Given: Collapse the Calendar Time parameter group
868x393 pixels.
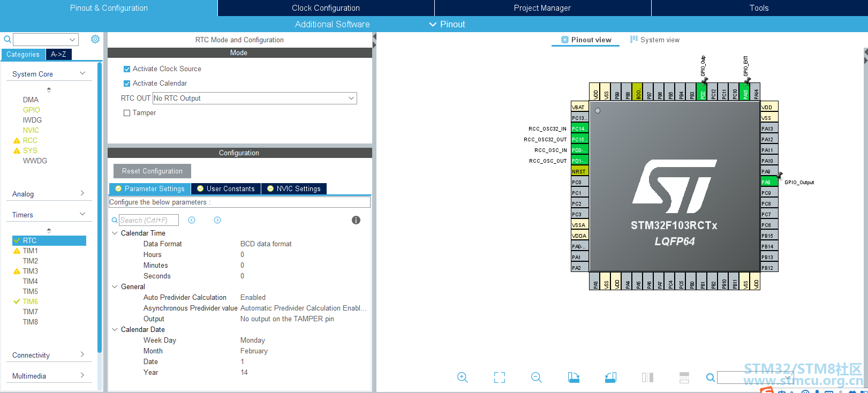Looking at the screenshot, I should [x=115, y=233].
